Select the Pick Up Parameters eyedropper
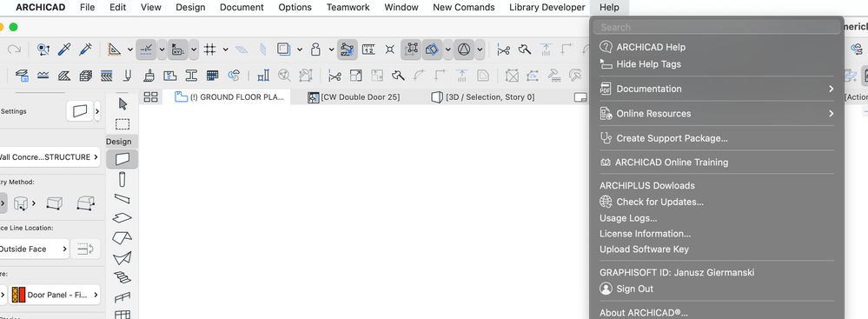Image resolution: width=868 pixels, height=319 pixels. click(x=65, y=50)
